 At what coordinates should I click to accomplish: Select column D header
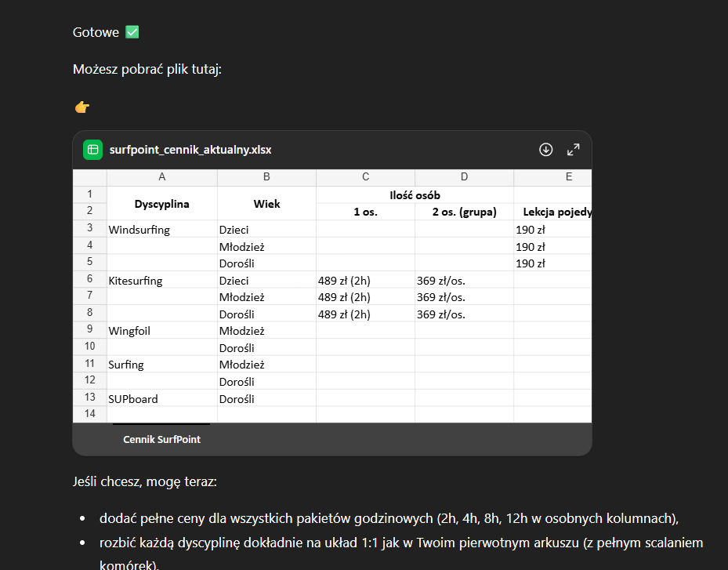464,177
